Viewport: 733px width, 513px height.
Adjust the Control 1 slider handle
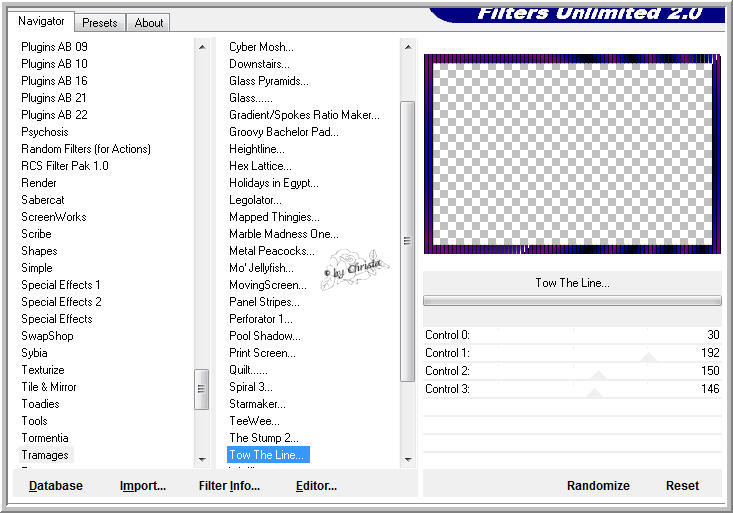point(648,358)
